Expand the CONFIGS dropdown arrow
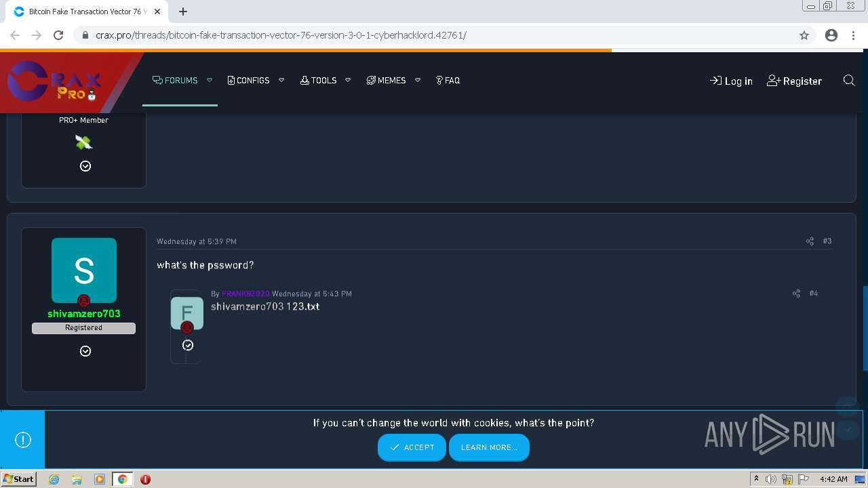This screenshot has width=868, height=488. point(281,80)
